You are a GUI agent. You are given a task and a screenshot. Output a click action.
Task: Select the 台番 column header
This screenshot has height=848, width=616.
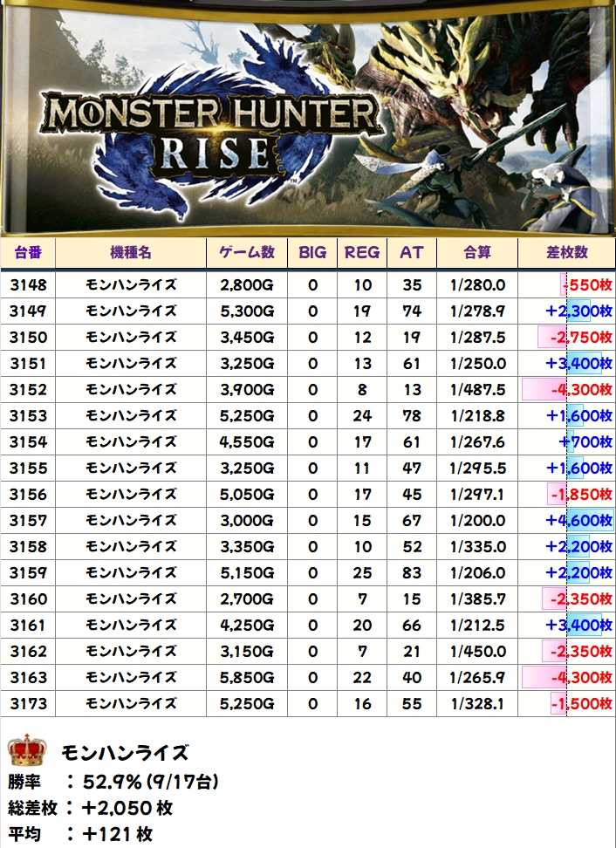[28, 252]
